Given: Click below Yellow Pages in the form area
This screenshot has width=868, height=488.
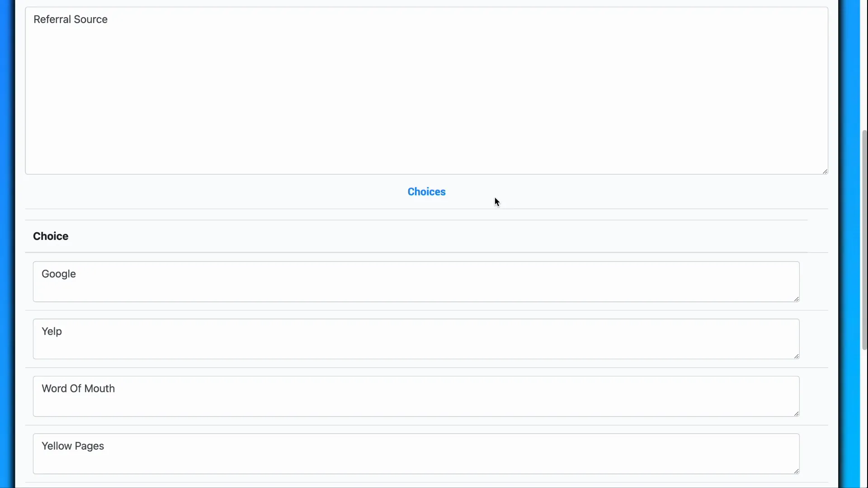Looking at the screenshot, I should (416, 483).
